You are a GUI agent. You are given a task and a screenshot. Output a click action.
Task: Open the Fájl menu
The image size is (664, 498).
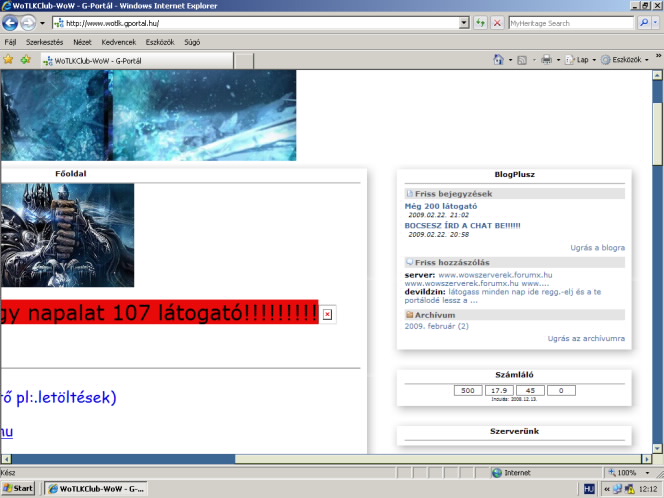point(10,42)
